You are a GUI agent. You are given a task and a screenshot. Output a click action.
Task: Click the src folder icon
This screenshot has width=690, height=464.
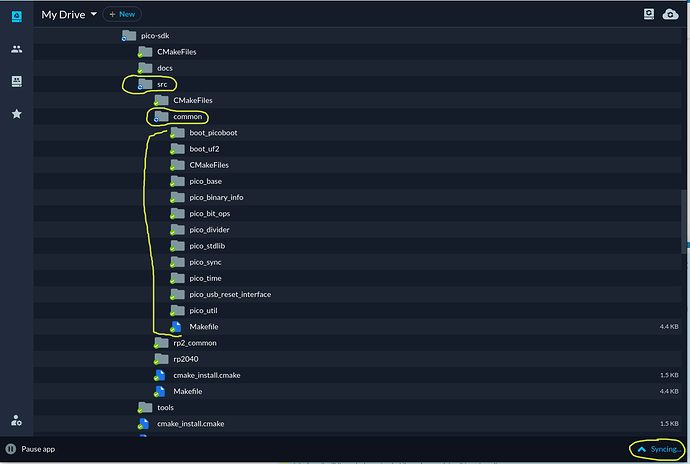point(145,84)
